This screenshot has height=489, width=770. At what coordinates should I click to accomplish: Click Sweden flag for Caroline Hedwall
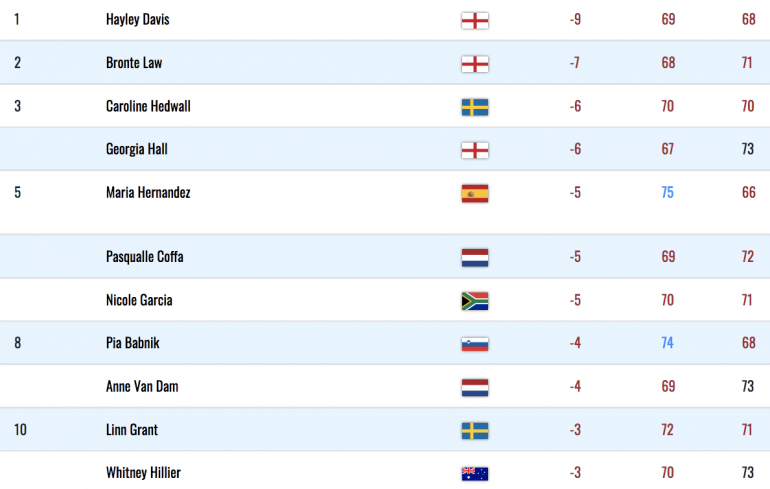[475, 107]
